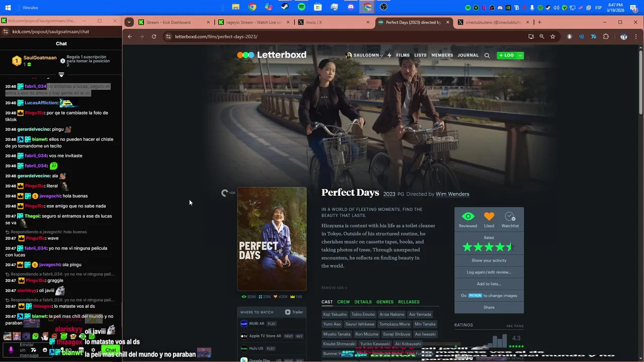Click the Letterboxd logo
644x362 pixels.
tap(272, 55)
